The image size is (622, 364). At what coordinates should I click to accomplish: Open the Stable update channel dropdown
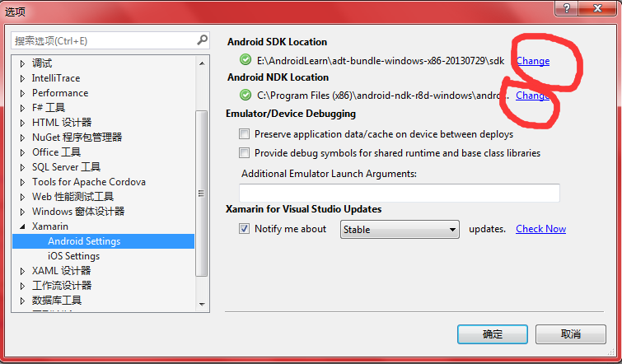pyautogui.click(x=400, y=229)
